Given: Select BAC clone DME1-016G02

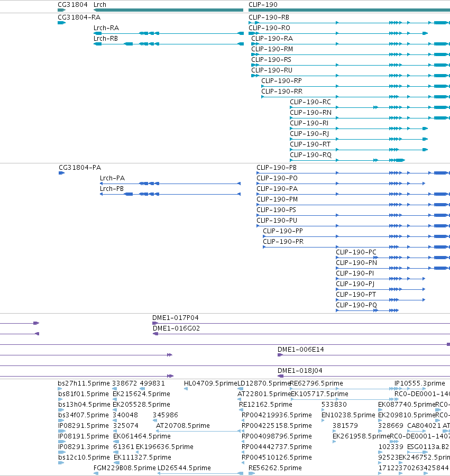Looking at the screenshot, I should [x=176, y=328].
